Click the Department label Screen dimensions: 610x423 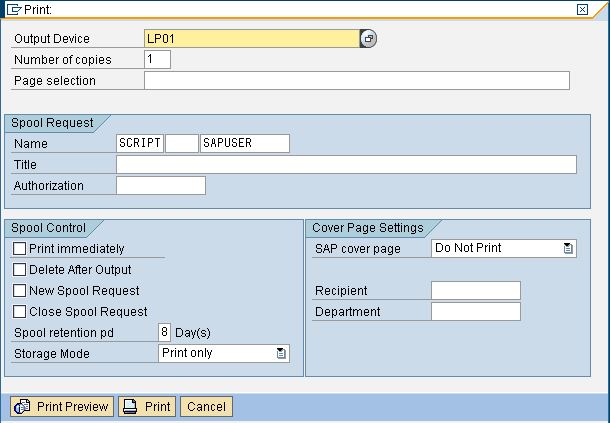(347, 312)
